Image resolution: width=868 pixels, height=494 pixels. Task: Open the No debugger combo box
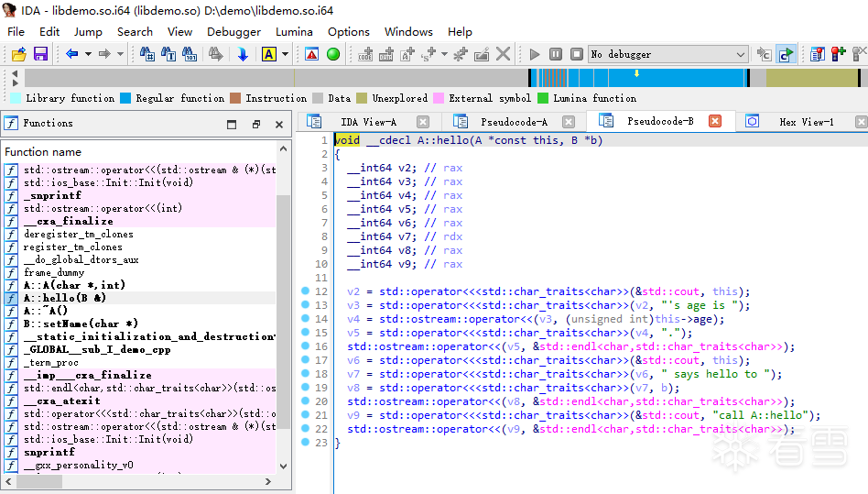[x=667, y=54]
